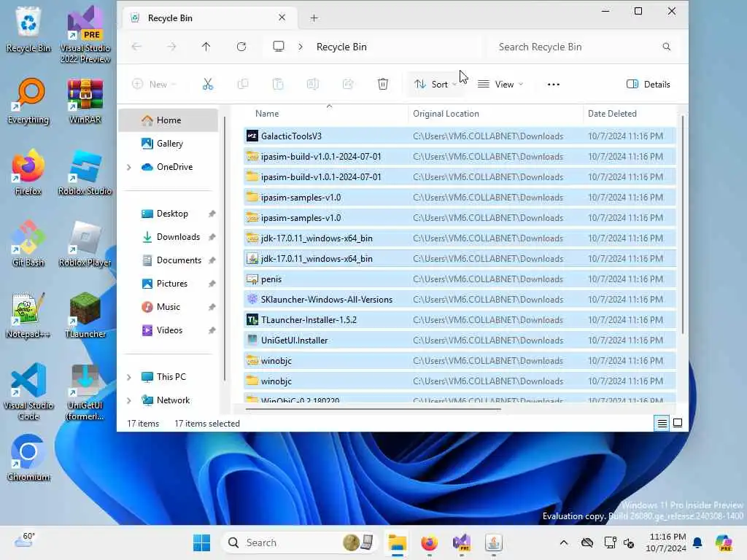Select TLauncher-Installer-1.5.2 file

(x=460, y=320)
